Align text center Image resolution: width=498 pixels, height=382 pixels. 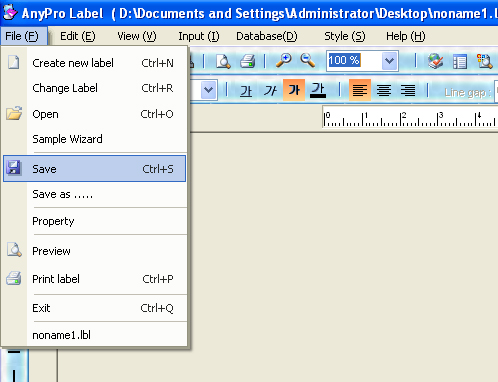pos(384,90)
